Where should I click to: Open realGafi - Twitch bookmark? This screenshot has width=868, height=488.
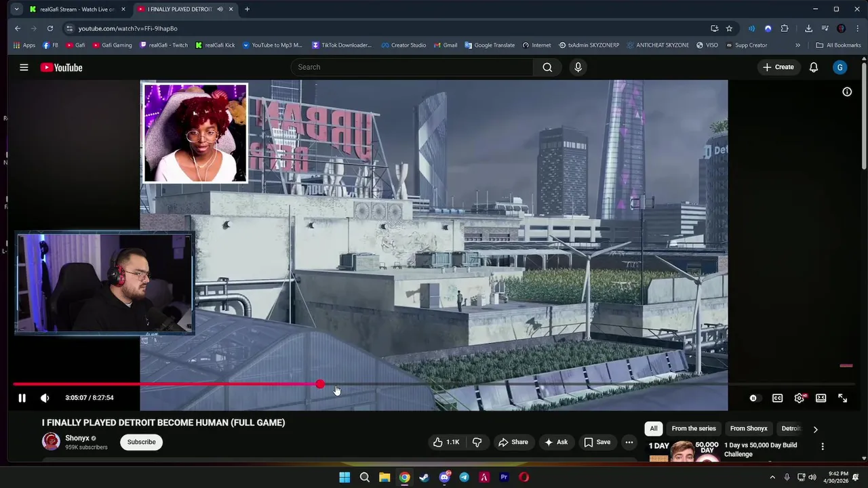pos(163,45)
